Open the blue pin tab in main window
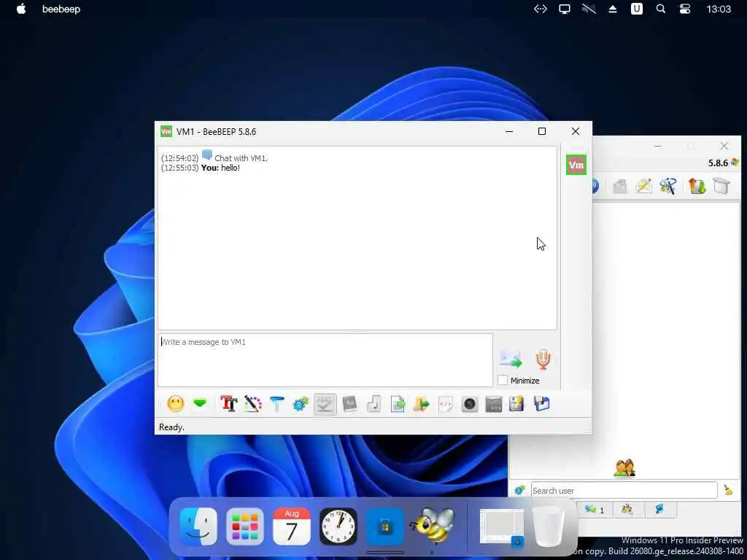Screen dimensions: 747x560 [x=659, y=509]
